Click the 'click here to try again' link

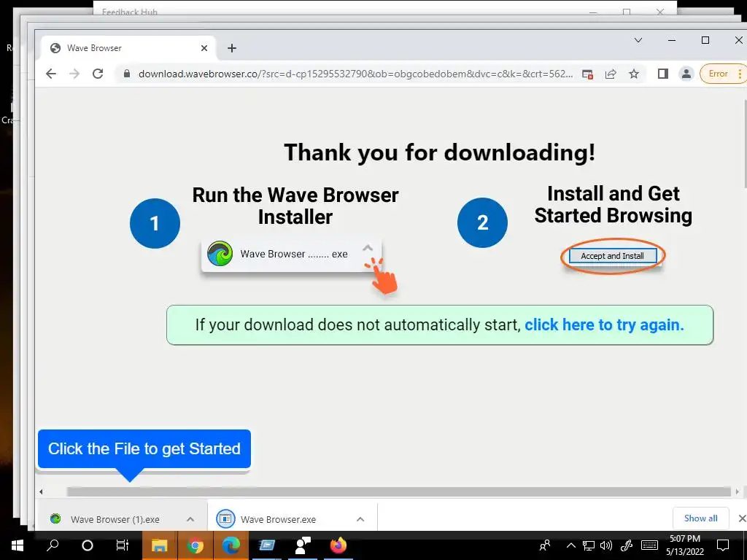coord(604,324)
